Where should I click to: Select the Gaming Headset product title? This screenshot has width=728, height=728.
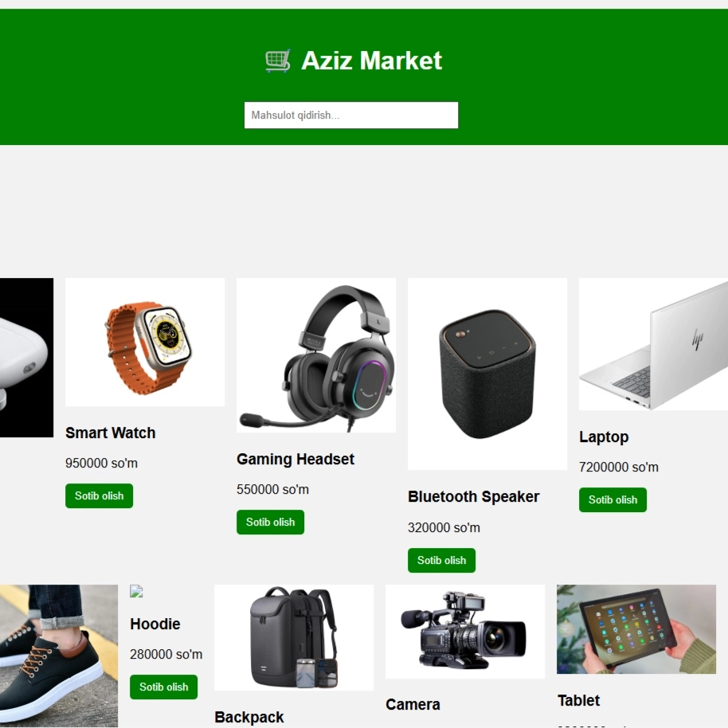pyautogui.click(x=296, y=459)
